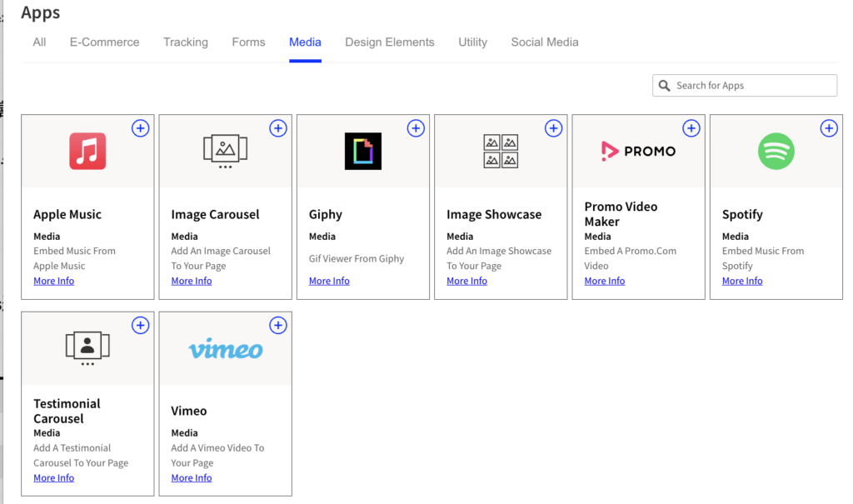Screen dimensions: 853x504
Task: Go to the Social Media tab
Action: [544, 42]
